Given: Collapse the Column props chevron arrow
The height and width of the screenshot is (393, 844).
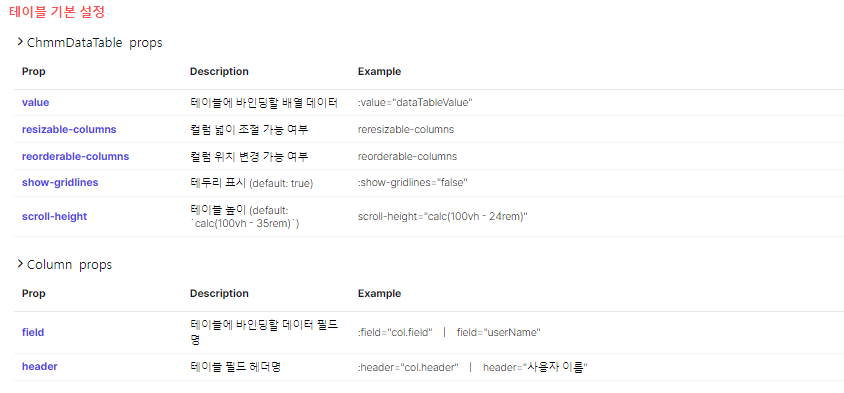Looking at the screenshot, I should point(20,264).
